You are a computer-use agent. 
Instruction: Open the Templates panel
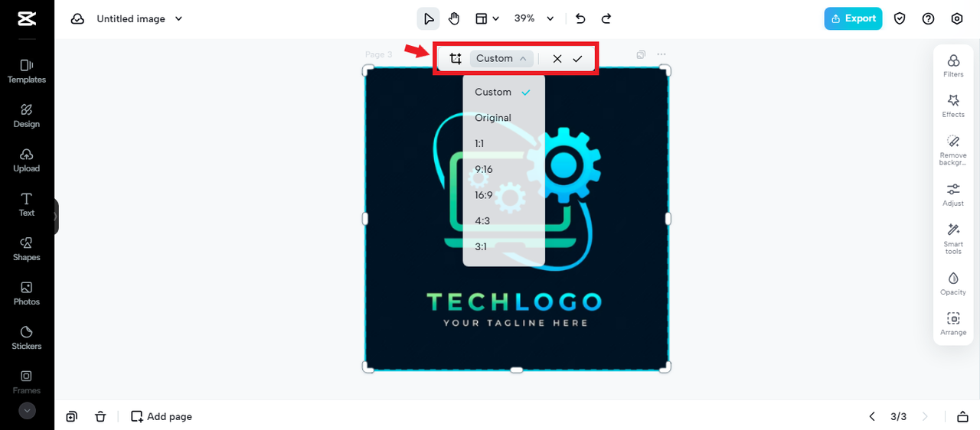click(27, 71)
